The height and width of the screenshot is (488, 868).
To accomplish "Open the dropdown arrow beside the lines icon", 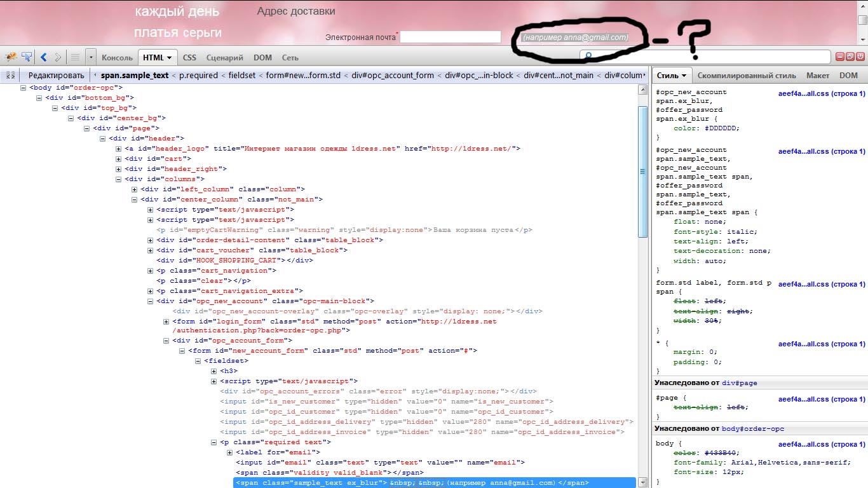I will (91, 57).
